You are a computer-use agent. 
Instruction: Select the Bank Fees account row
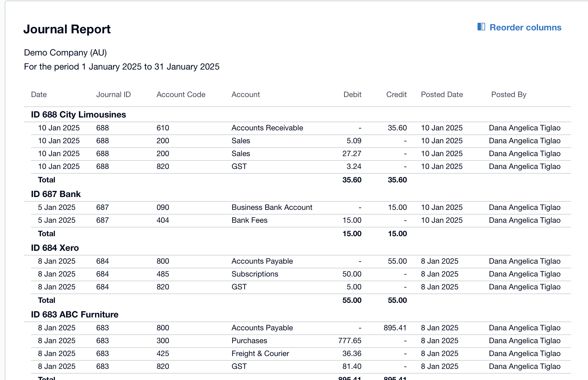pyautogui.click(x=249, y=220)
